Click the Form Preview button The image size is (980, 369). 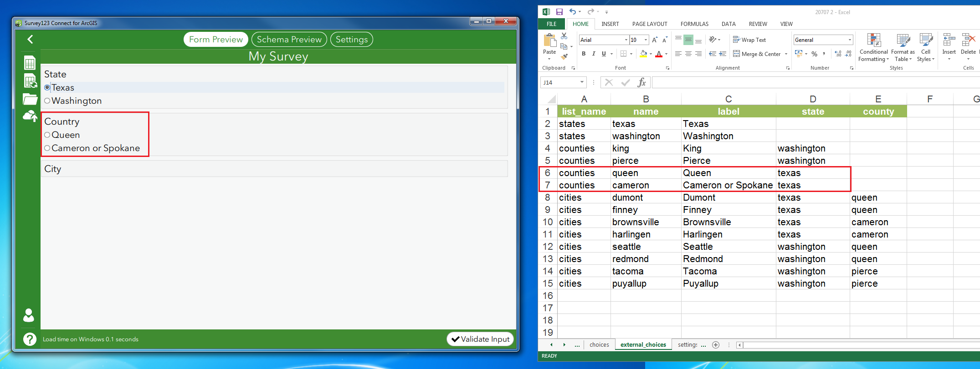point(216,40)
